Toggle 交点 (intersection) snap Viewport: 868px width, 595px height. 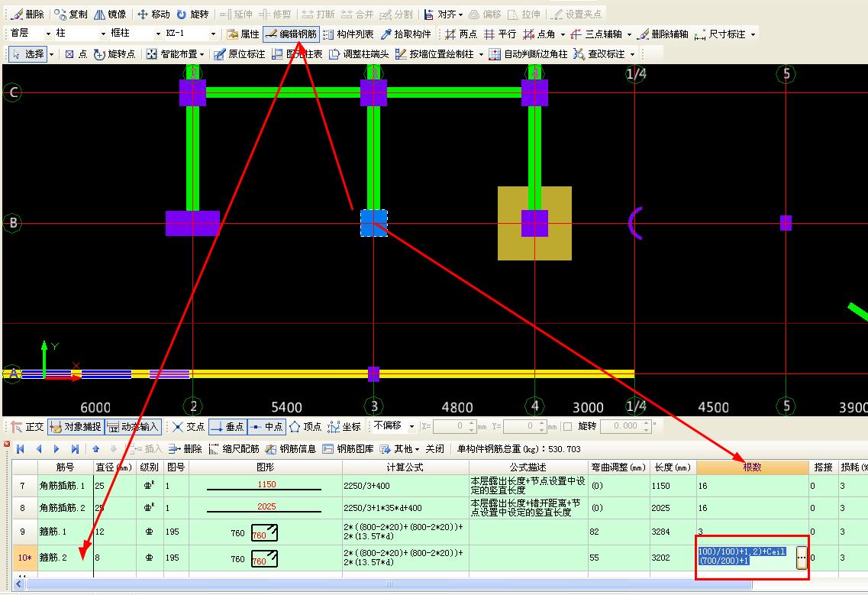[189, 427]
